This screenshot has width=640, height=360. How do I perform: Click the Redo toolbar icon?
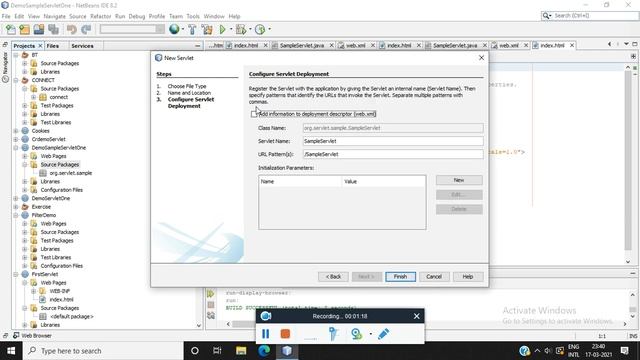tap(86, 29)
